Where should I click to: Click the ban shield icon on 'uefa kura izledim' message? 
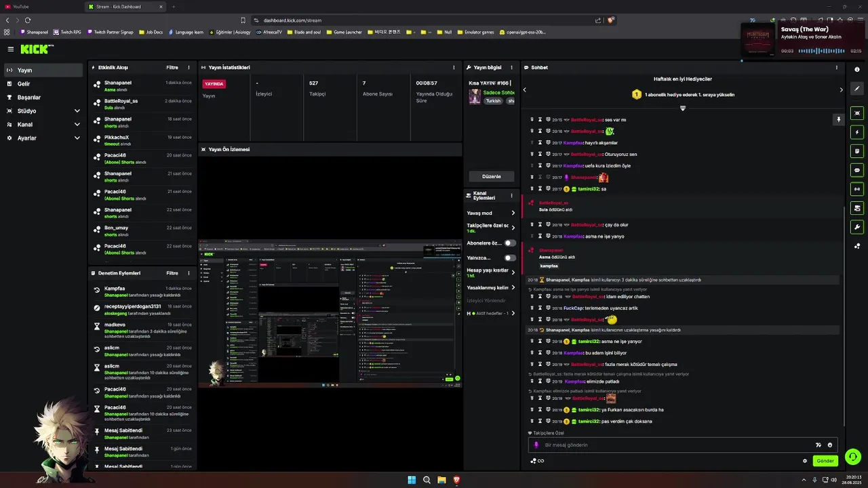pyautogui.click(x=548, y=165)
